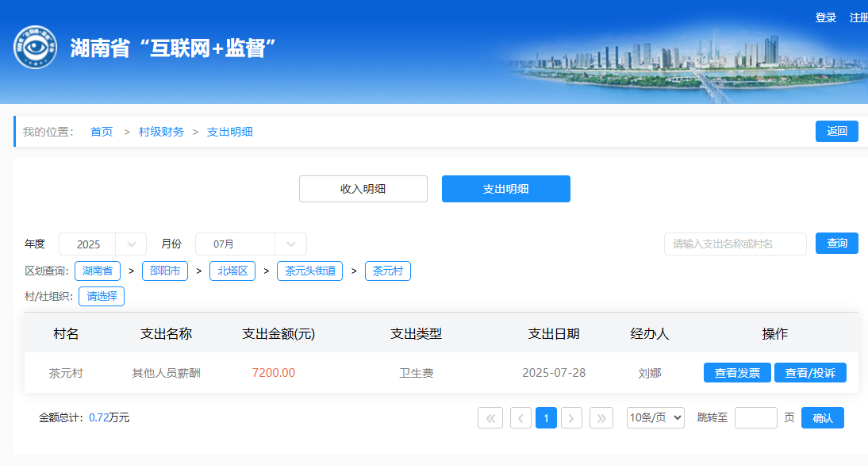
Task: Expand the 月份 07月 month dropdown
Action: 251,244
